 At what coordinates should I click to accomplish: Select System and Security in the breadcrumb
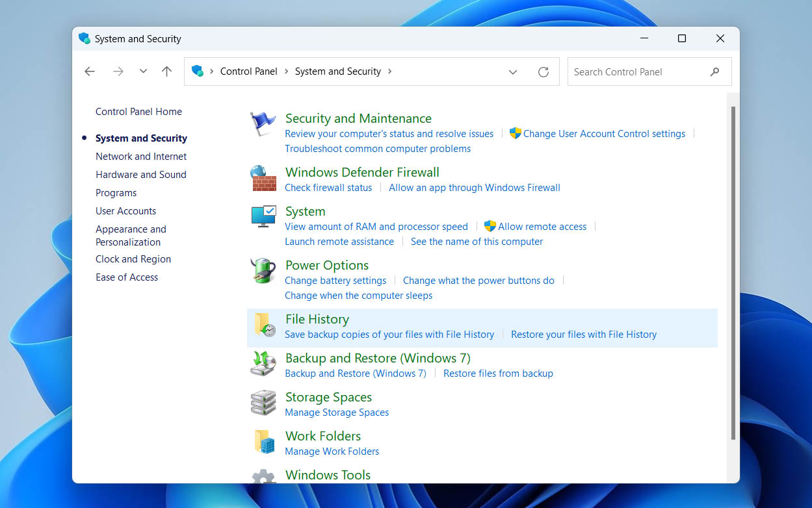338,71
